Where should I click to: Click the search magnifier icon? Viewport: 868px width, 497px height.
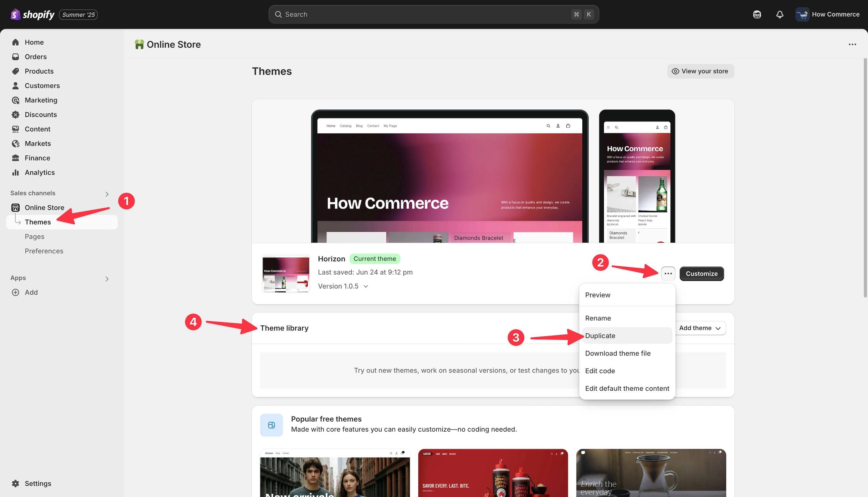tap(278, 14)
